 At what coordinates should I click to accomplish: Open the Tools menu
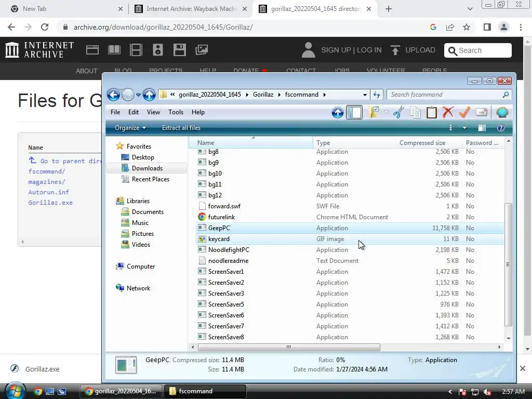point(176,112)
